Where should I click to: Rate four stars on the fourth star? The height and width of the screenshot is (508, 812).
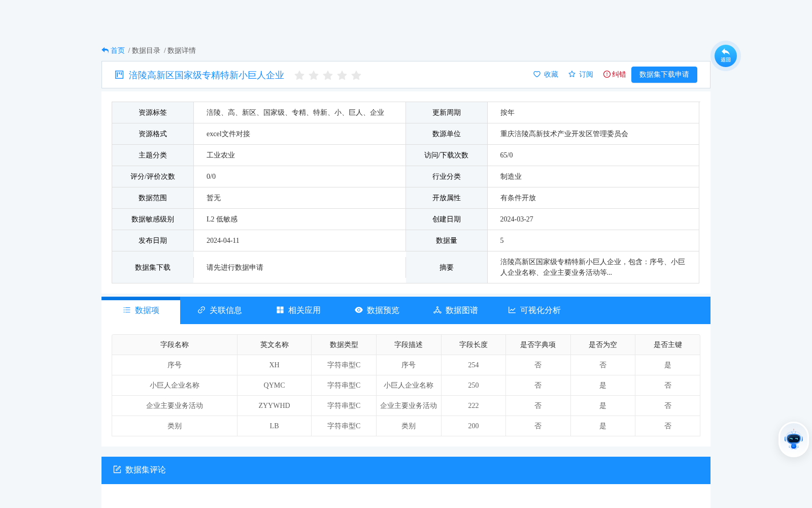[x=342, y=75]
